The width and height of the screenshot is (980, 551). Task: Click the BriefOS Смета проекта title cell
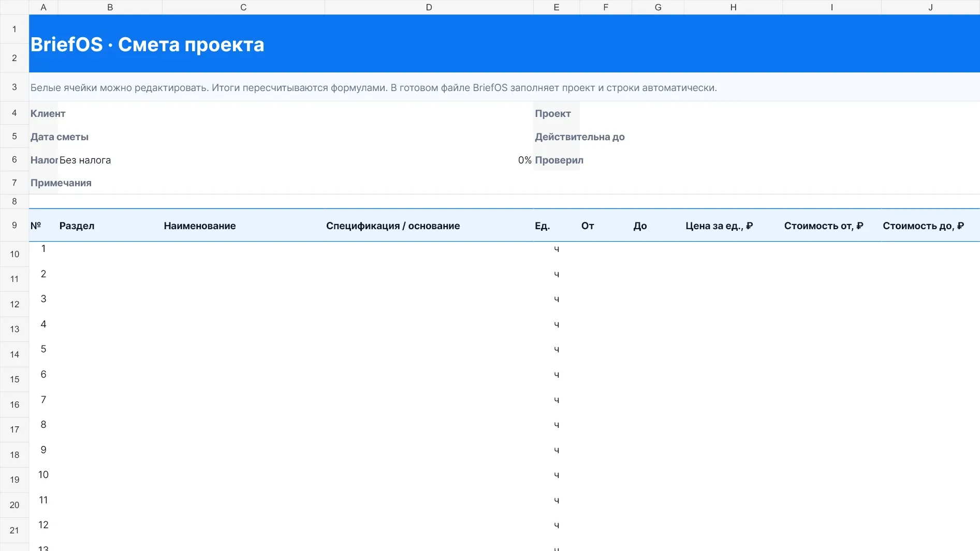(504, 43)
